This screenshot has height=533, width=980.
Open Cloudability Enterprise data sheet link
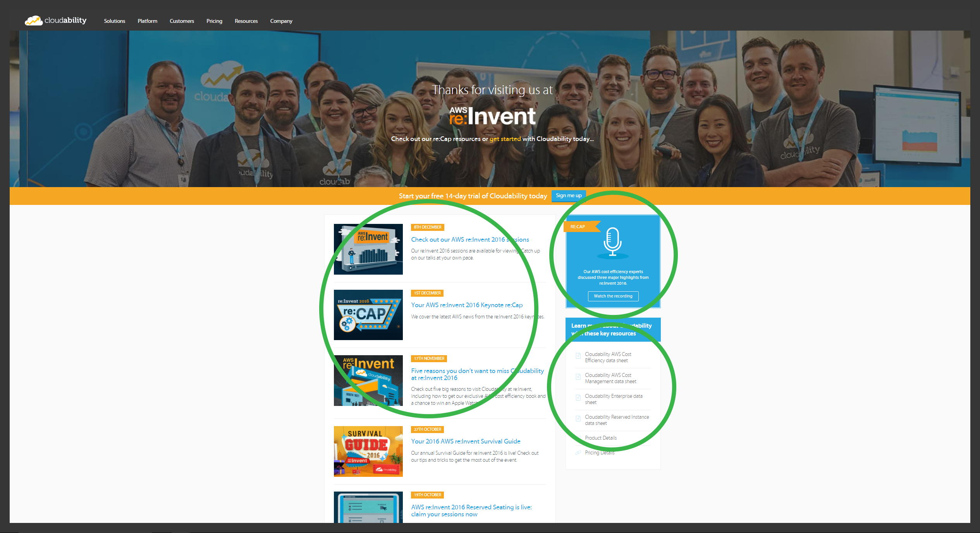614,399
